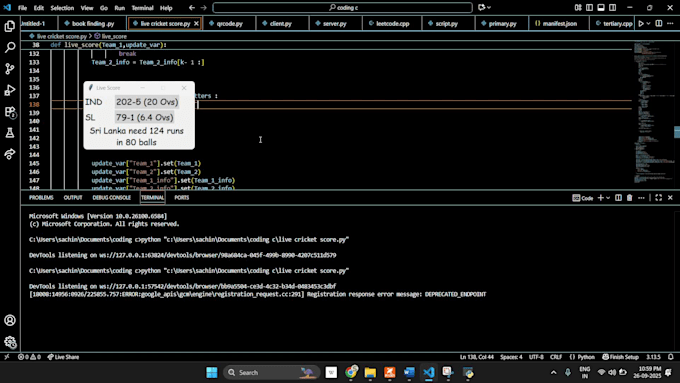Go to line via Ln 138, Col 44

click(x=477, y=357)
